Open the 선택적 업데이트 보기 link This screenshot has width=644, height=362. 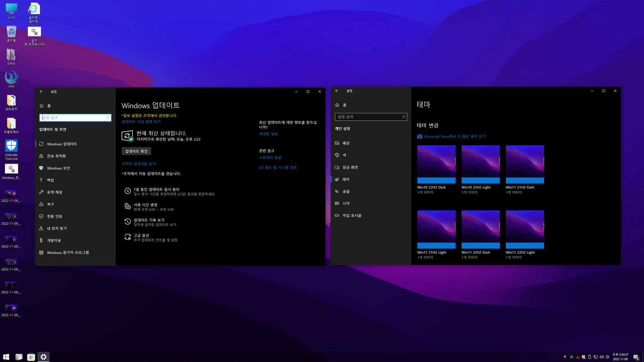[139, 164]
